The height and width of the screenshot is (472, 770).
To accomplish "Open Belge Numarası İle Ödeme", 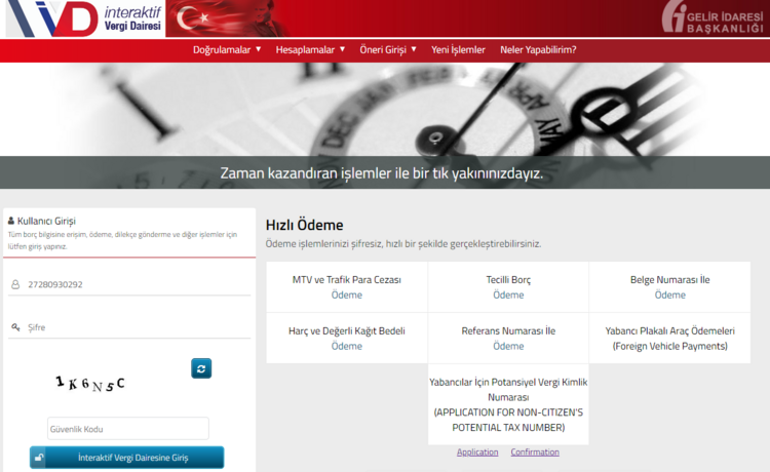I will tap(670, 295).
